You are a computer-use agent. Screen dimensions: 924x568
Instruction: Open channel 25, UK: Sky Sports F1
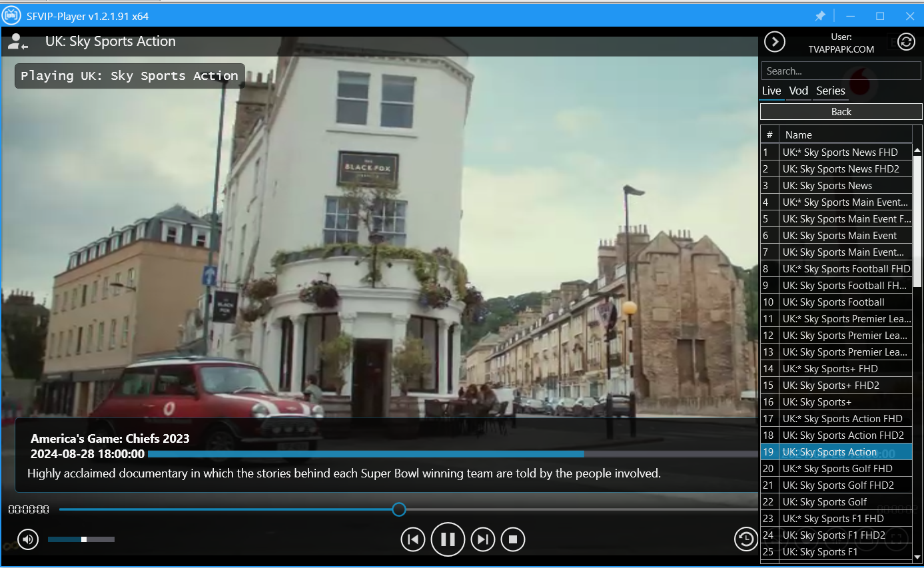[x=836, y=552]
